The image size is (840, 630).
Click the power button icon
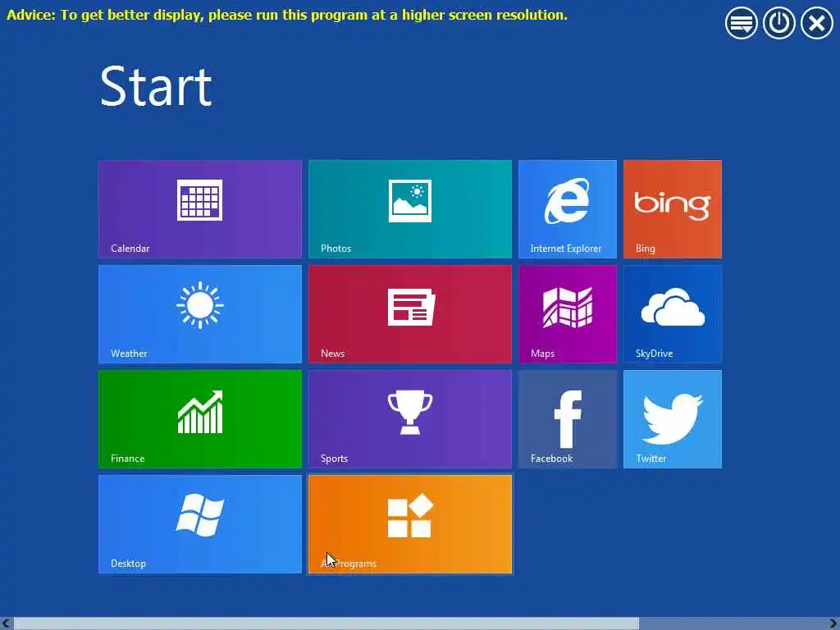778,23
